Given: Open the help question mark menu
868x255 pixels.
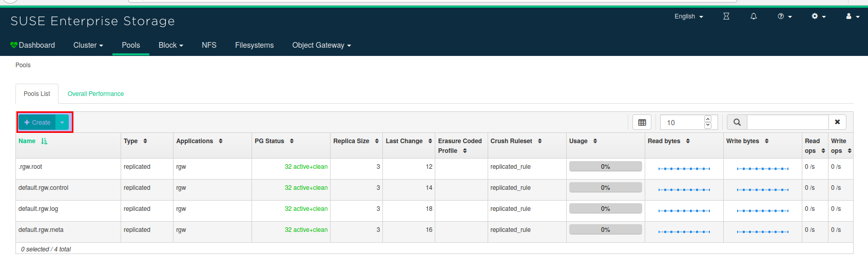Looking at the screenshot, I should click(x=784, y=16).
